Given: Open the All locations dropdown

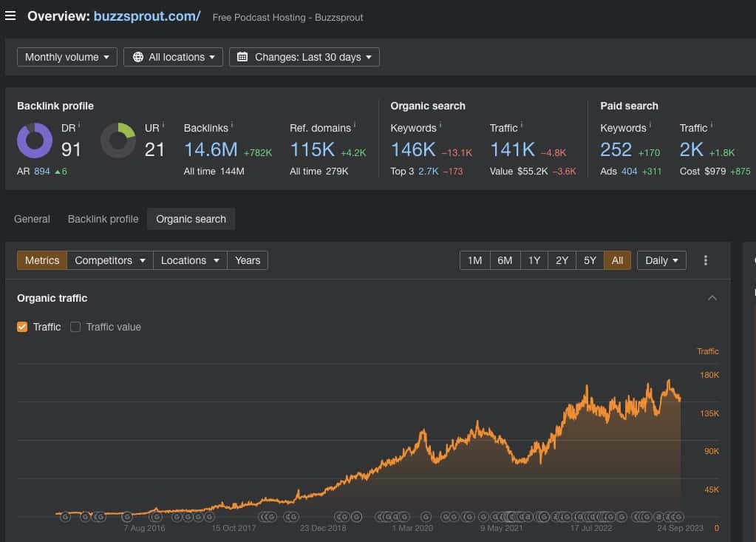Looking at the screenshot, I should click(x=173, y=57).
